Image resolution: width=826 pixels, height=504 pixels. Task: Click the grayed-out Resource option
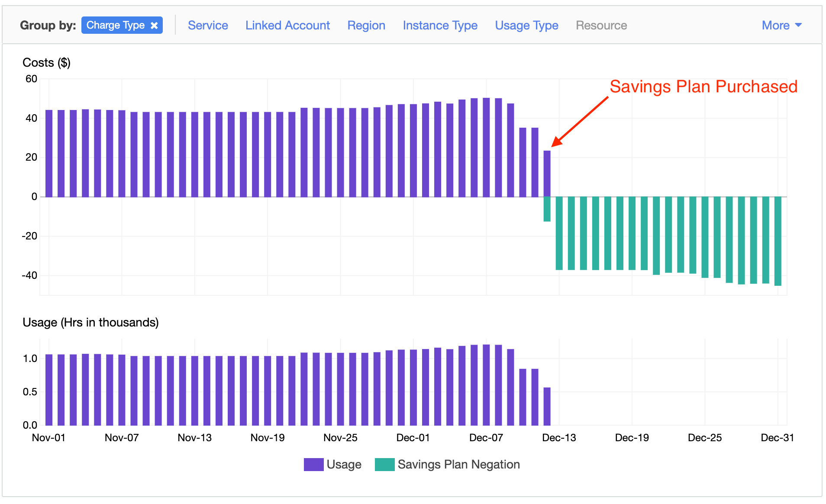601,25
